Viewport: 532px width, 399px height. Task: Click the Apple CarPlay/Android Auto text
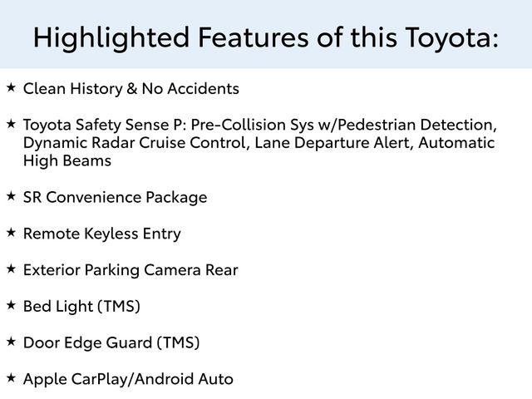(128, 379)
